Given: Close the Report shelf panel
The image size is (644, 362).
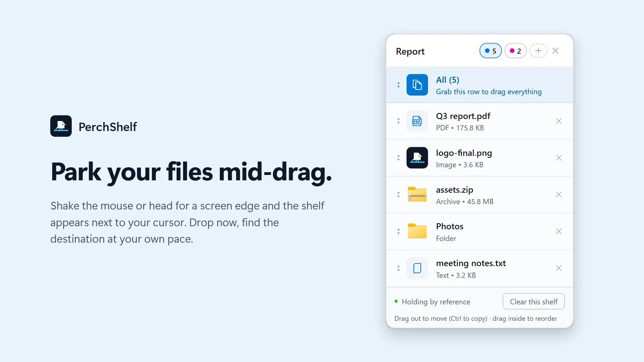Looking at the screenshot, I should (x=556, y=51).
